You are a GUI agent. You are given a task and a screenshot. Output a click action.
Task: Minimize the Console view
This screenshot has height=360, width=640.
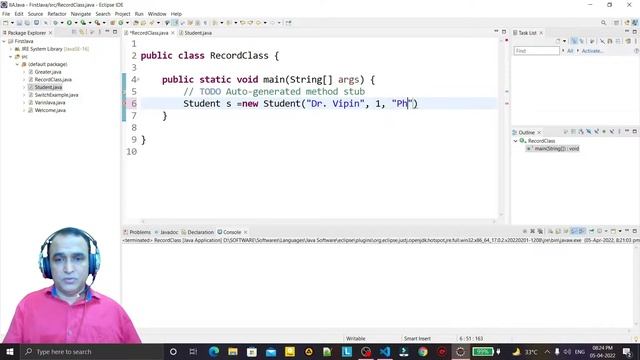pos(627,231)
